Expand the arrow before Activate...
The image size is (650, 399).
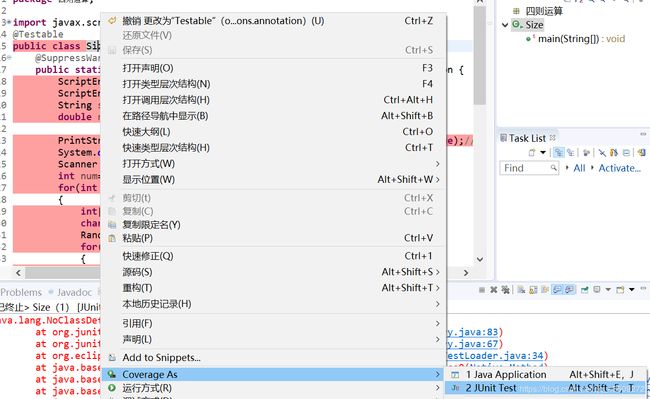(x=592, y=167)
